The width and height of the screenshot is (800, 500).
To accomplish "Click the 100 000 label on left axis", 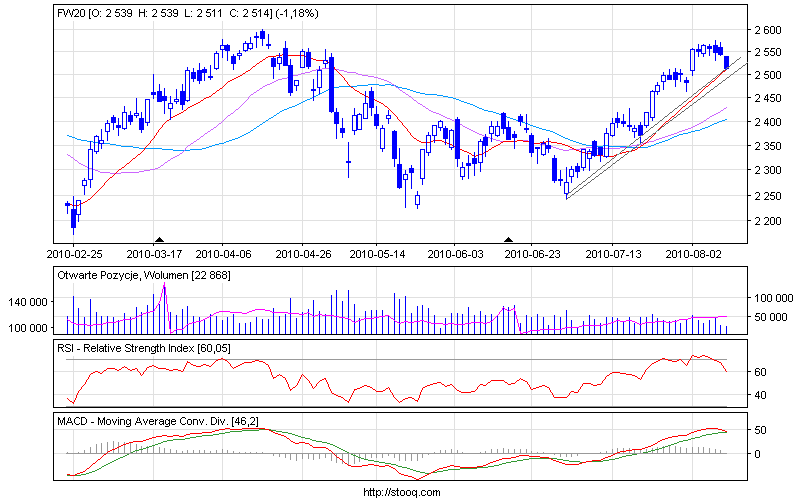I will (28, 328).
